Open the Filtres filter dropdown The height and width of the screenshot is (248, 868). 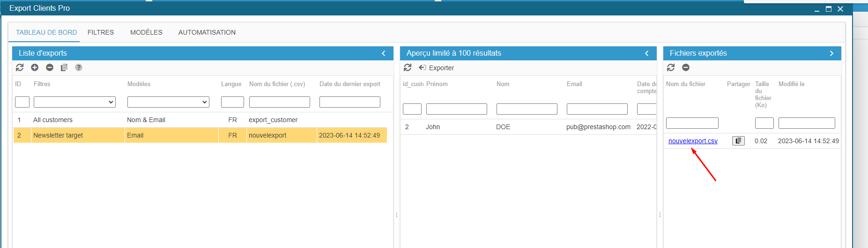(74, 102)
